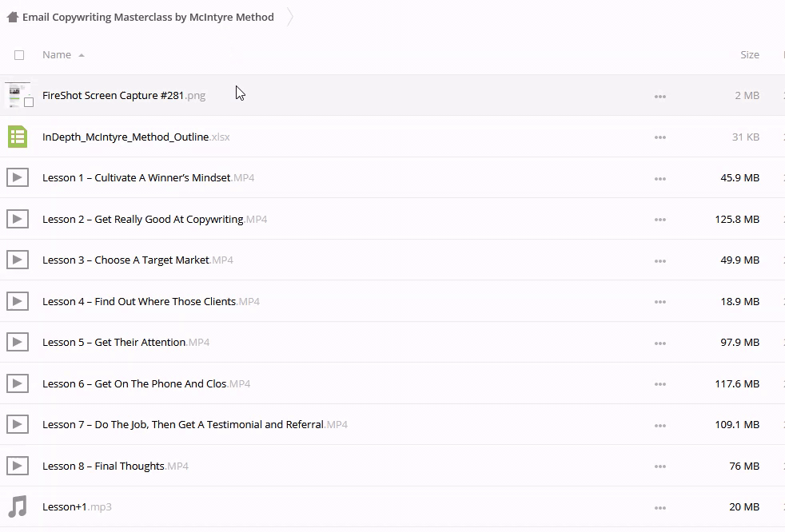785x532 pixels.
Task: Open the three-dot menu for Lesson 5
Action: (659, 343)
